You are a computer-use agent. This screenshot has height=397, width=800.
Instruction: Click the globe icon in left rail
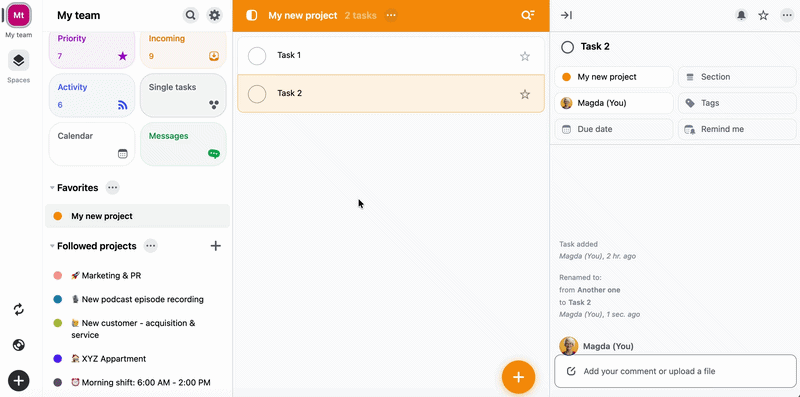point(19,345)
